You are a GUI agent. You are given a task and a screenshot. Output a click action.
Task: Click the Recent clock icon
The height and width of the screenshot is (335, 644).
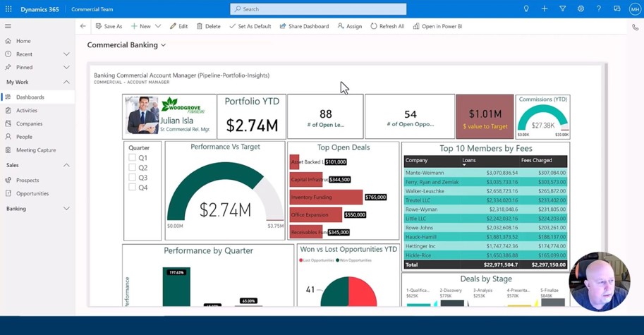click(x=8, y=54)
